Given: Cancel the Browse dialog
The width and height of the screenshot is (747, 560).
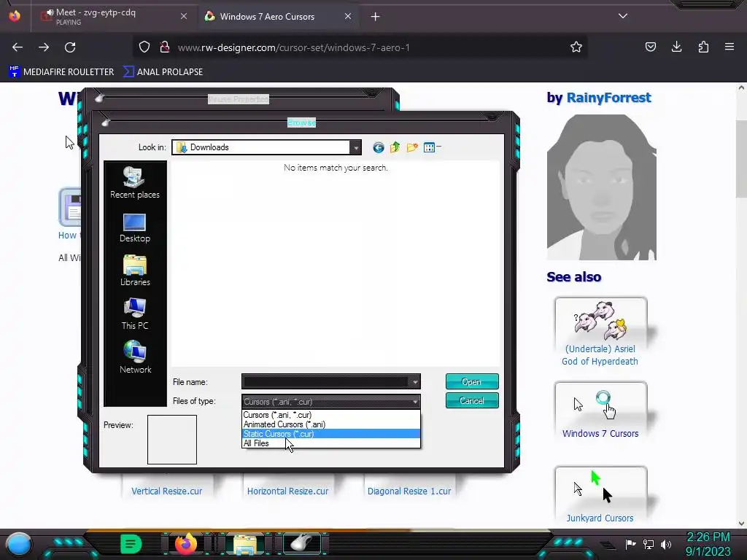Looking at the screenshot, I should [472, 400].
